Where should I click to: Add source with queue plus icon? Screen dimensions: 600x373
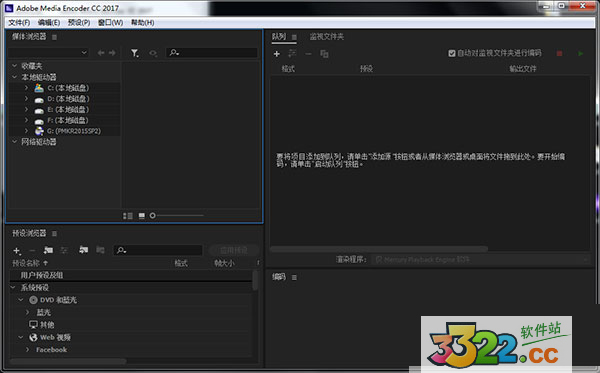coord(277,54)
